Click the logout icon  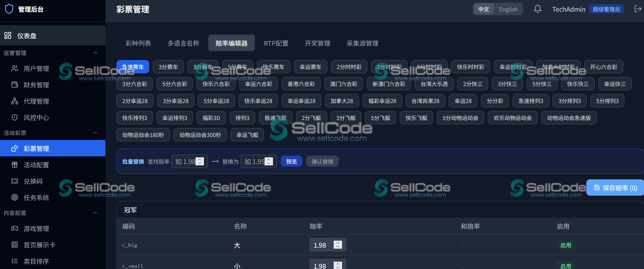click(x=638, y=9)
